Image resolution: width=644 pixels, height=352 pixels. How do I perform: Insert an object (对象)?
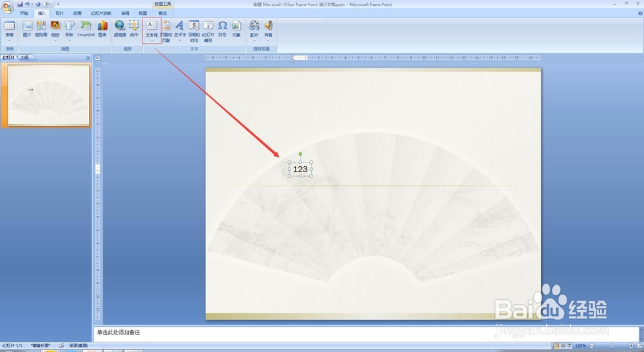236,29
